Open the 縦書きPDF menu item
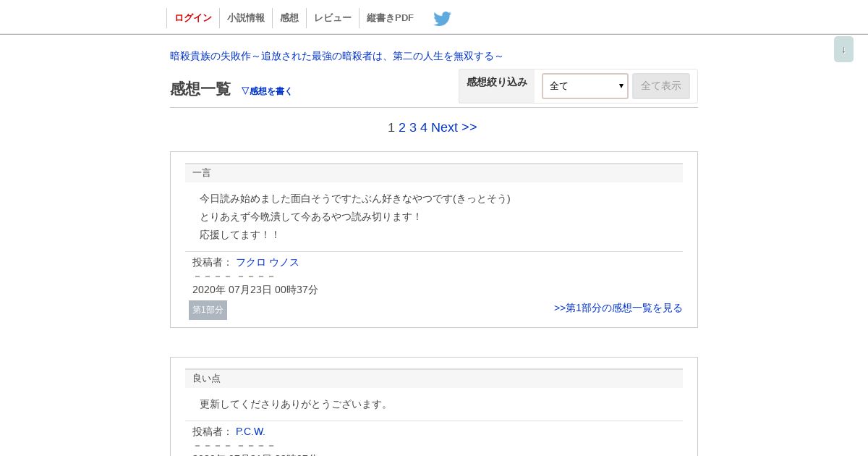The height and width of the screenshot is (456, 868). click(x=391, y=18)
